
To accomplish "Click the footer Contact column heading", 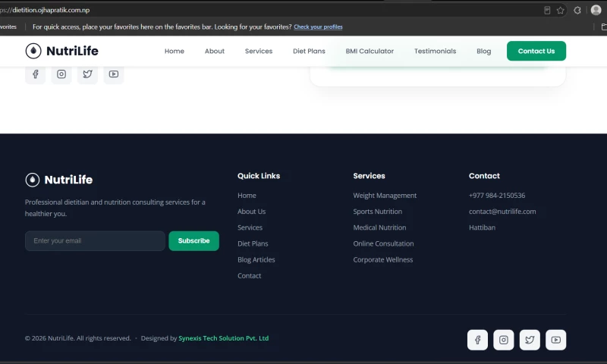I will [484, 176].
